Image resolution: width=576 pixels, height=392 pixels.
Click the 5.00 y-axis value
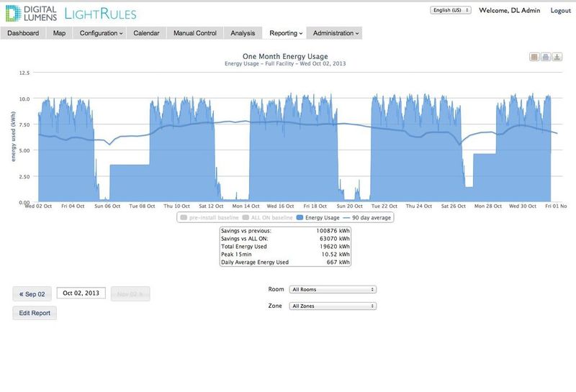[x=24, y=150]
